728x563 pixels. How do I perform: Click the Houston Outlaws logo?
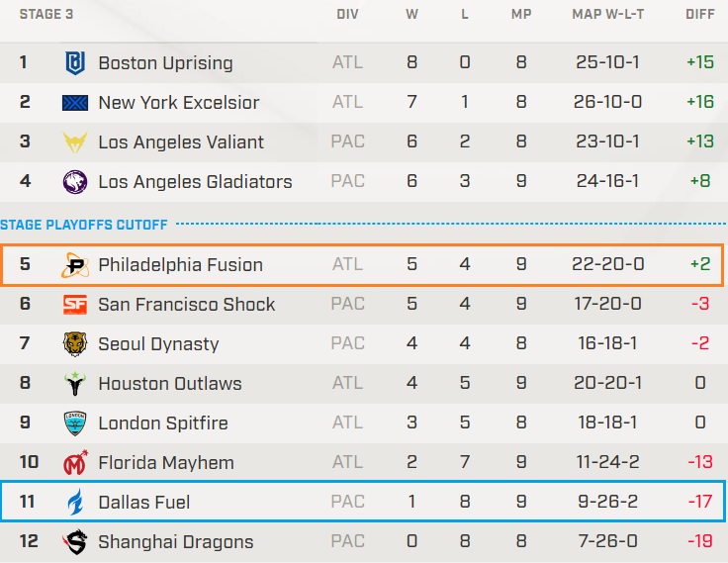click(75, 383)
